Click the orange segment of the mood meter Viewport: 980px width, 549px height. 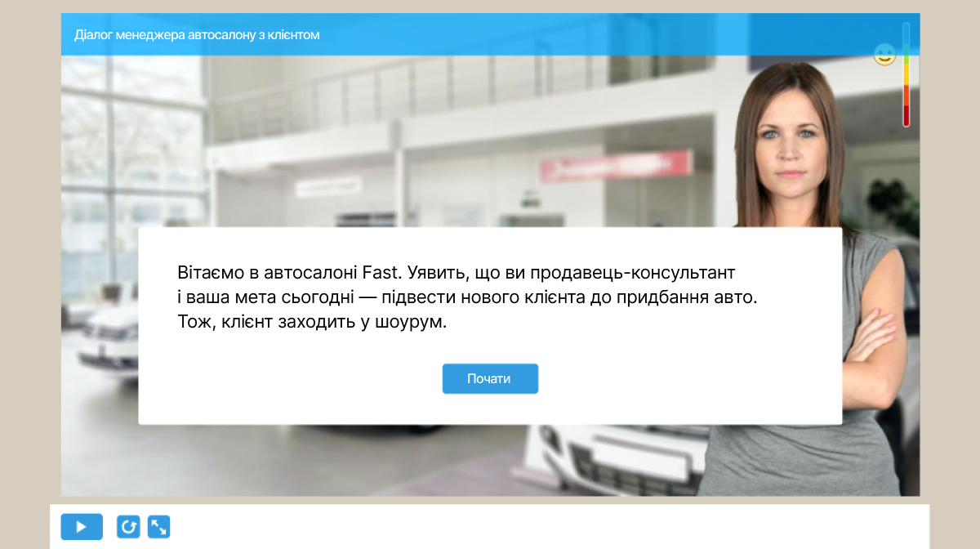pos(906,95)
